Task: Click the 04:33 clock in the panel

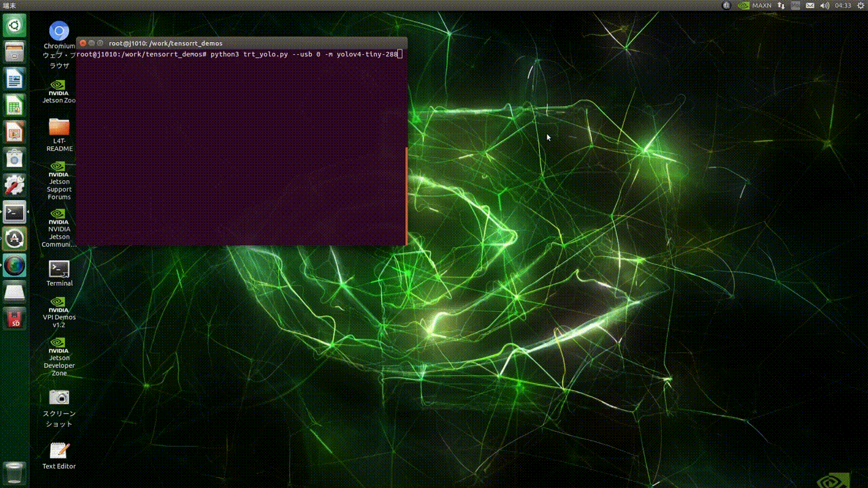Action: [843, 5]
